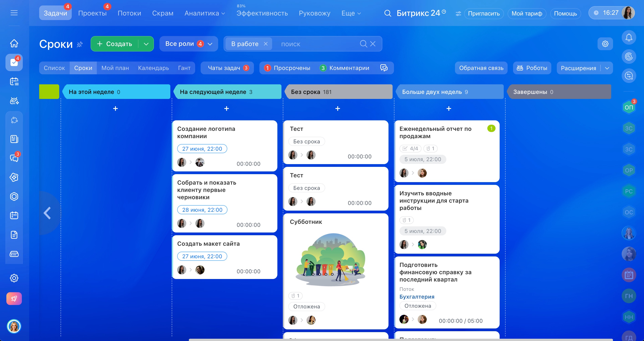This screenshot has height=341, width=644.
Task: Click the green counter on Еженедельный отчет card
Action: tap(491, 128)
